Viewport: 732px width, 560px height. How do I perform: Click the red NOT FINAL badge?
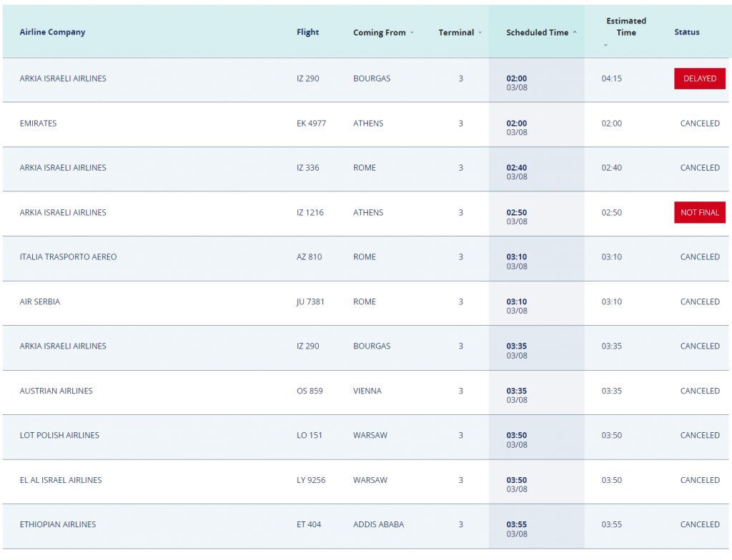(699, 212)
